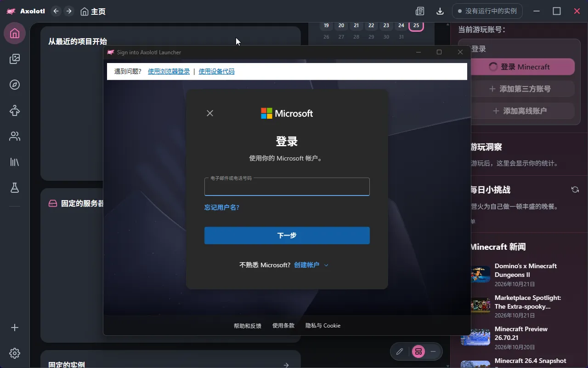Maximize the Sign into Axolotl Launcher window

439,52
